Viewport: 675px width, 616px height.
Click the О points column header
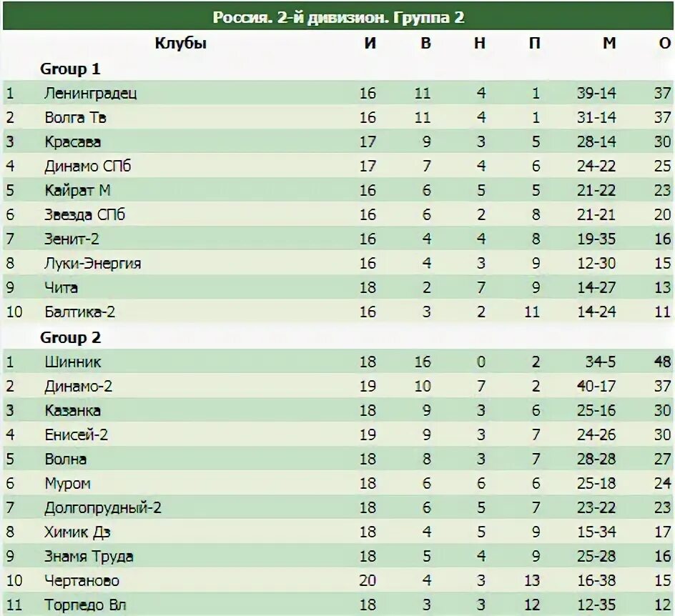(x=665, y=43)
